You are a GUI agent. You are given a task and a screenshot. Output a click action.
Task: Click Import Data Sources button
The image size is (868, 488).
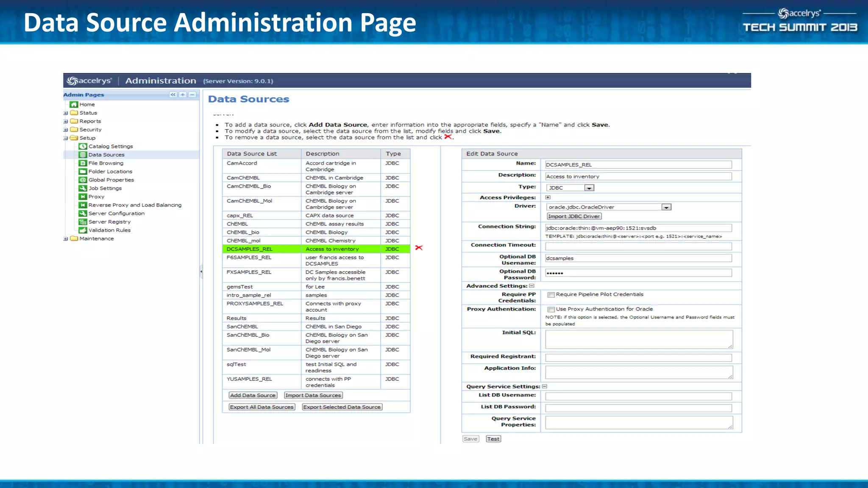tap(313, 395)
